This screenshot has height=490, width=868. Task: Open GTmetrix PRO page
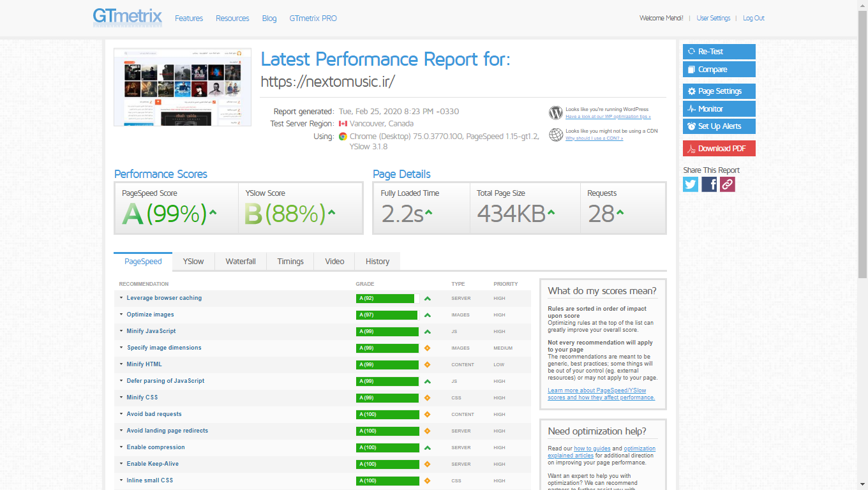point(313,19)
